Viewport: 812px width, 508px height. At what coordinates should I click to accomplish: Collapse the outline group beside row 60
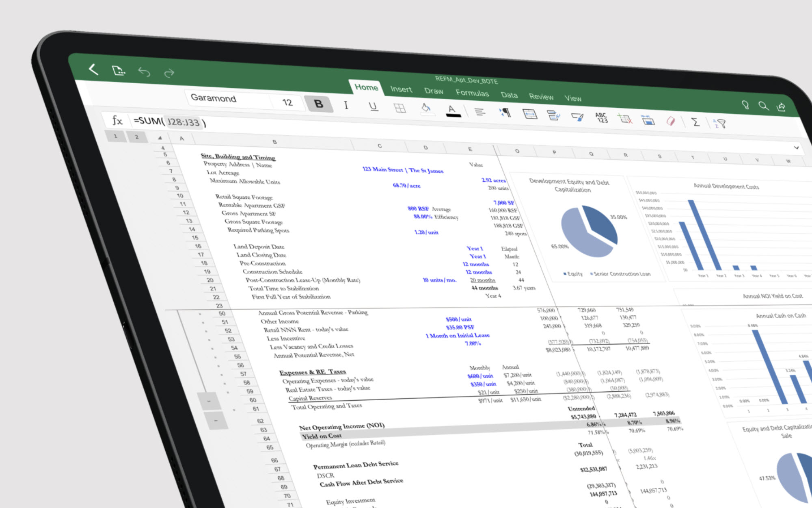pyautogui.click(x=209, y=401)
